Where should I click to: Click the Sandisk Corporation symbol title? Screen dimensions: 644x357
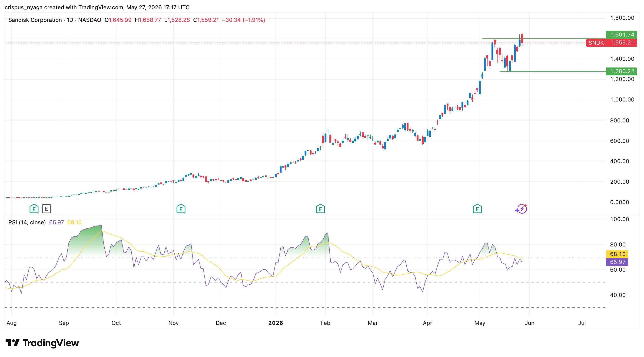35,20
